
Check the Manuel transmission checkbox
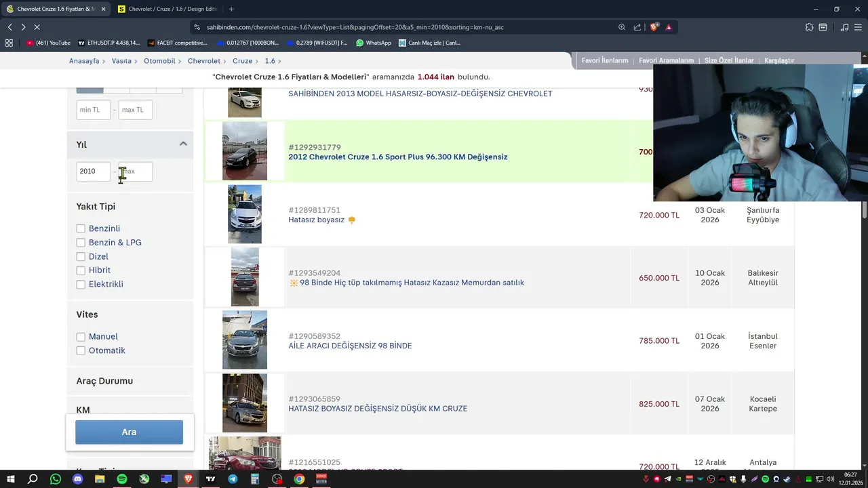81,337
